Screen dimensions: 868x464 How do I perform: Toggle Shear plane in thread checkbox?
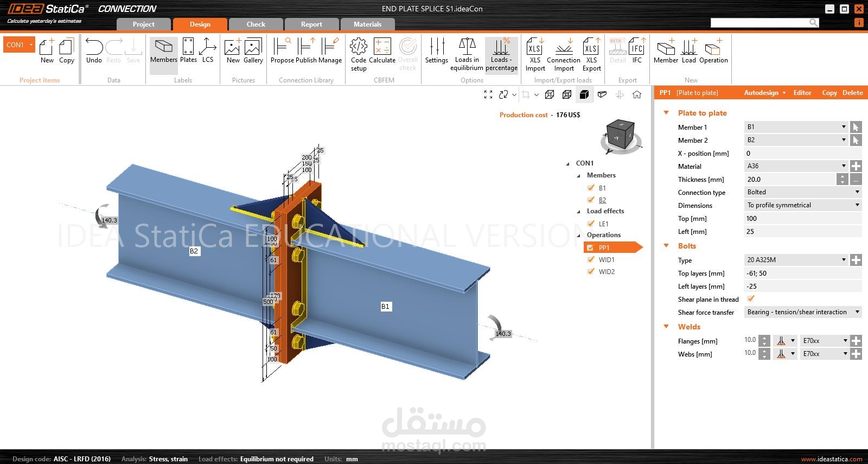(751, 298)
